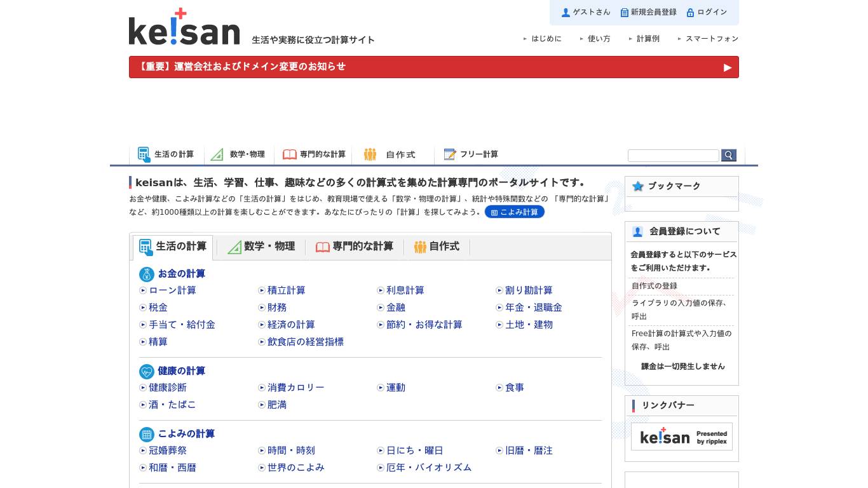Click bullet icon next to 冠婚葬祭
868x488 pixels.
(x=143, y=451)
